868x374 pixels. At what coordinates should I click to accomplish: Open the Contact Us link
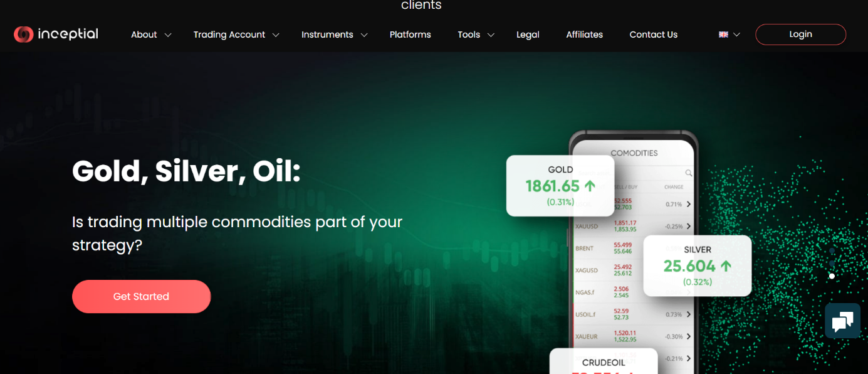click(653, 35)
